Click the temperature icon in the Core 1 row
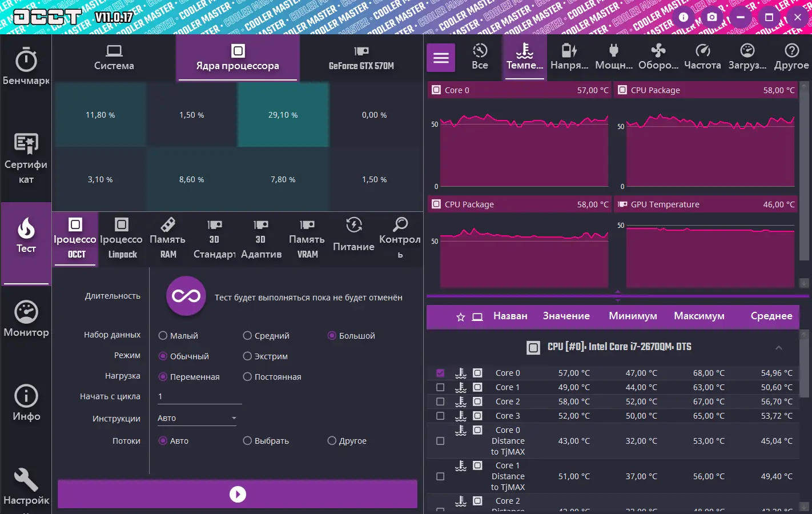812x514 pixels. coord(461,387)
